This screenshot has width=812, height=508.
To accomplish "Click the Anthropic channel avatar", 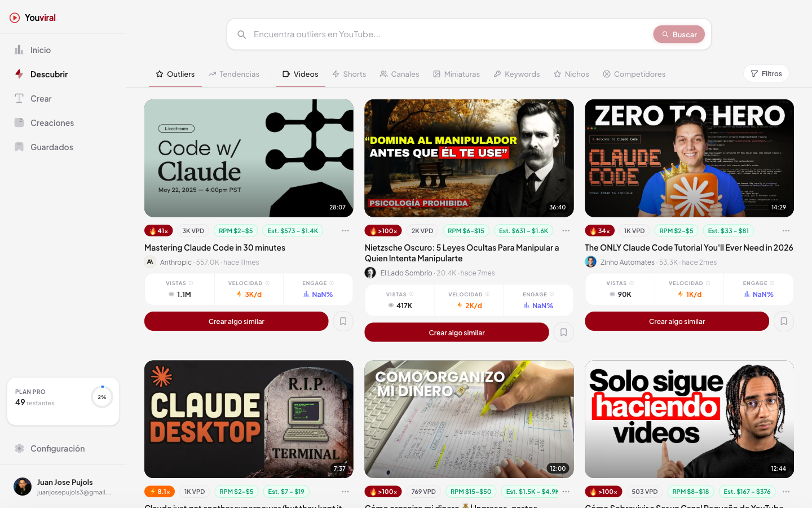I will coord(150,262).
